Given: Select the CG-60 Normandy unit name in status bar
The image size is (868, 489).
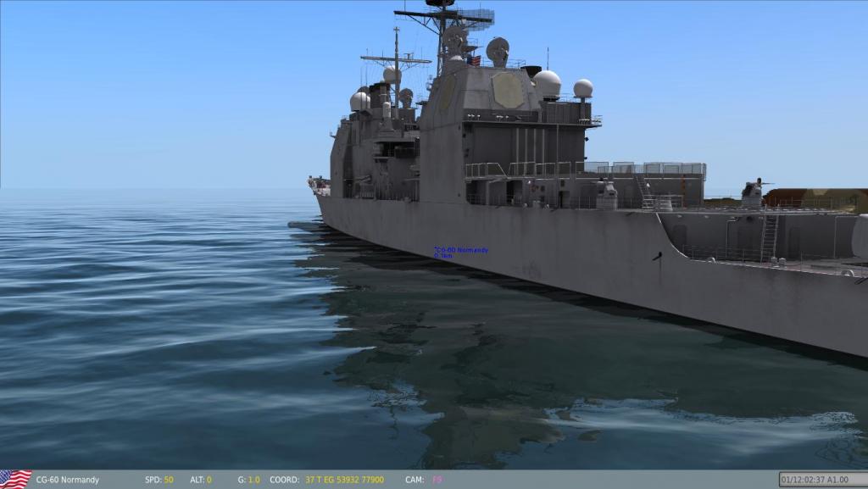Looking at the screenshot, I should [67, 480].
